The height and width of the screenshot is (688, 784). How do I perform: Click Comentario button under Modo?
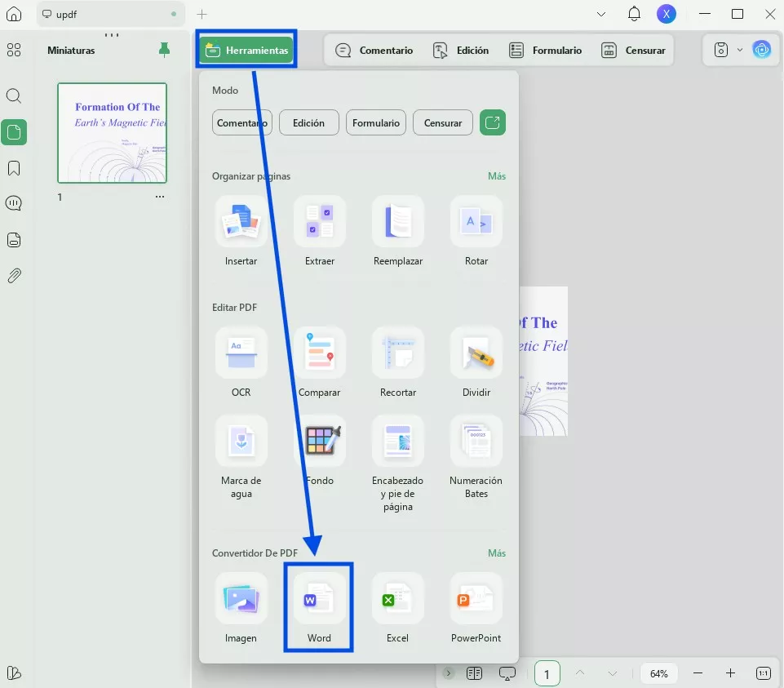[x=242, y=122]
